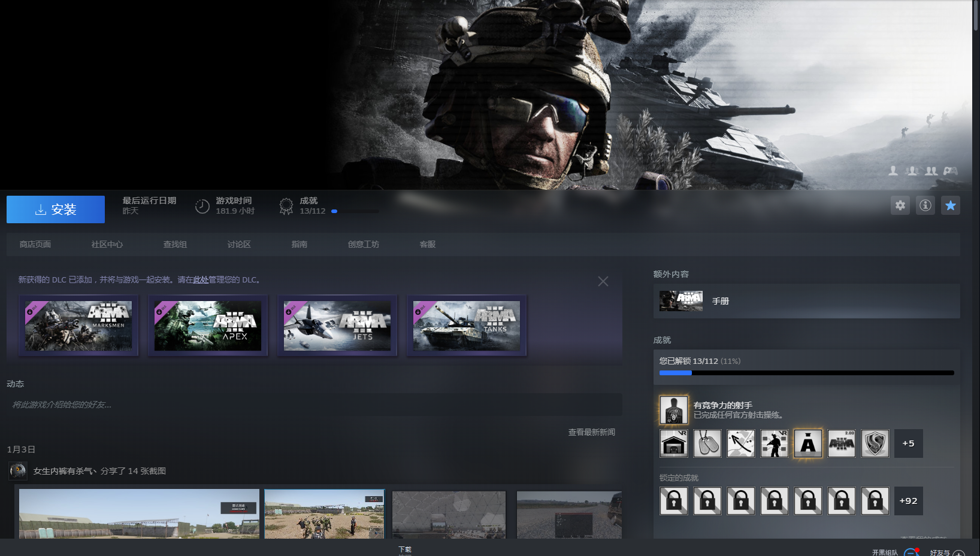The height and width of the screenshot is (556, 980).
Task: Open the third screenshot with dome structure
Action: click(449, 515)
